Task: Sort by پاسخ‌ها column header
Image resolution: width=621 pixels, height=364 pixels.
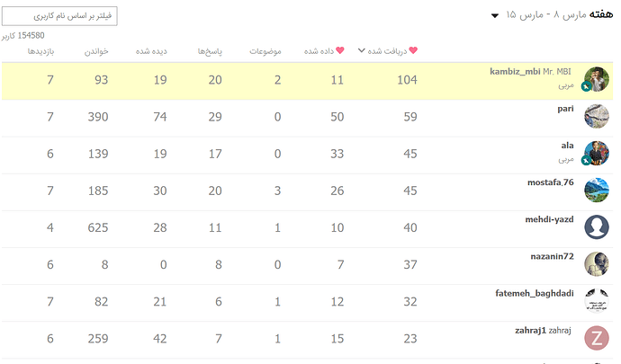Action: 210,51
